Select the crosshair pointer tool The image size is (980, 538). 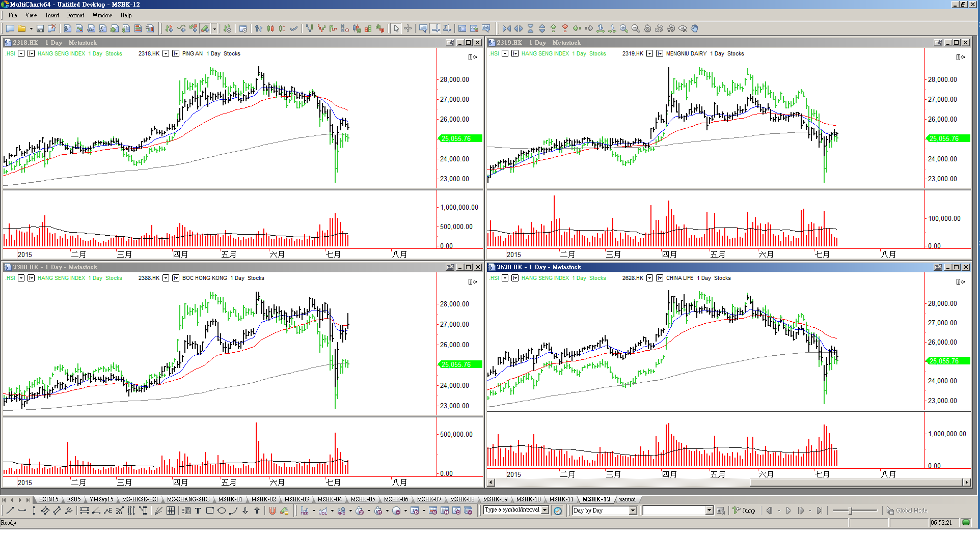pyautogui.click(x=407, y=29)
